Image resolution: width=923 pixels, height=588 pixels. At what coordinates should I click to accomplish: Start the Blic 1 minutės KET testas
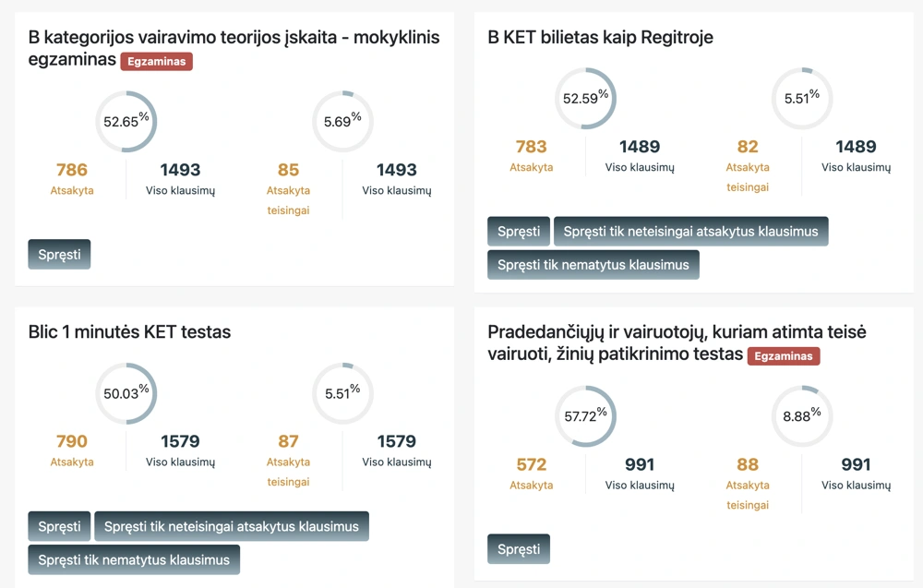click(x=59, y=526)
